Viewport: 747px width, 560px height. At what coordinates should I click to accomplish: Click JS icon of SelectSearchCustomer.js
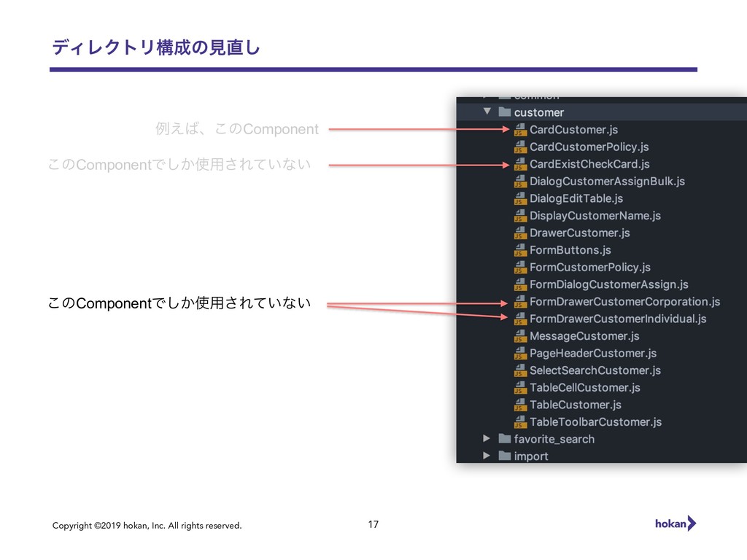[520, 370]
